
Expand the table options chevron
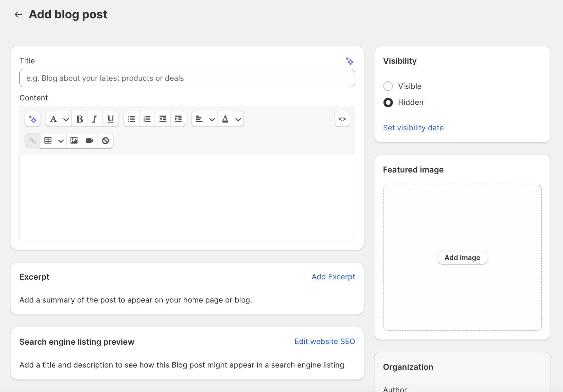pos(61,141)
